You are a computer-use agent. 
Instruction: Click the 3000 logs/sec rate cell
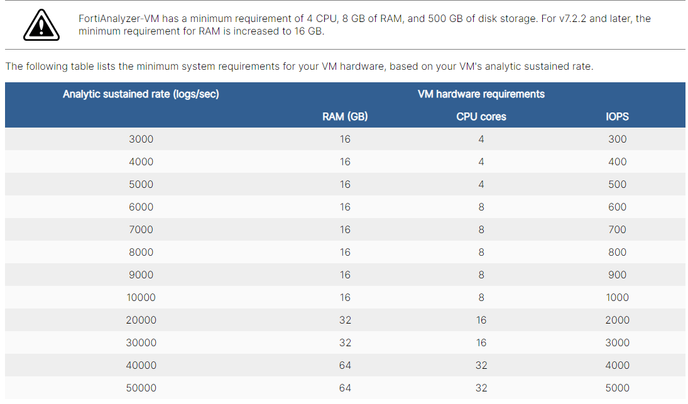point(141,139)
